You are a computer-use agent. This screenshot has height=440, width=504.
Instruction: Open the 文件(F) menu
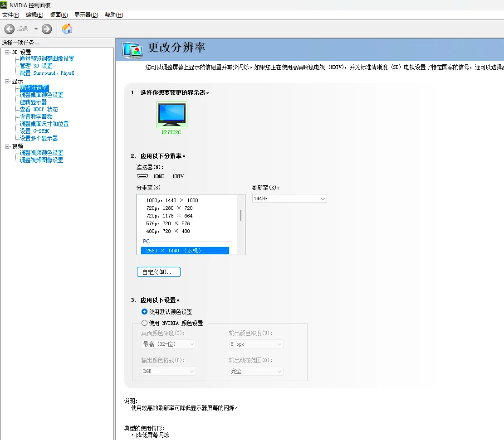pos(11,15)
